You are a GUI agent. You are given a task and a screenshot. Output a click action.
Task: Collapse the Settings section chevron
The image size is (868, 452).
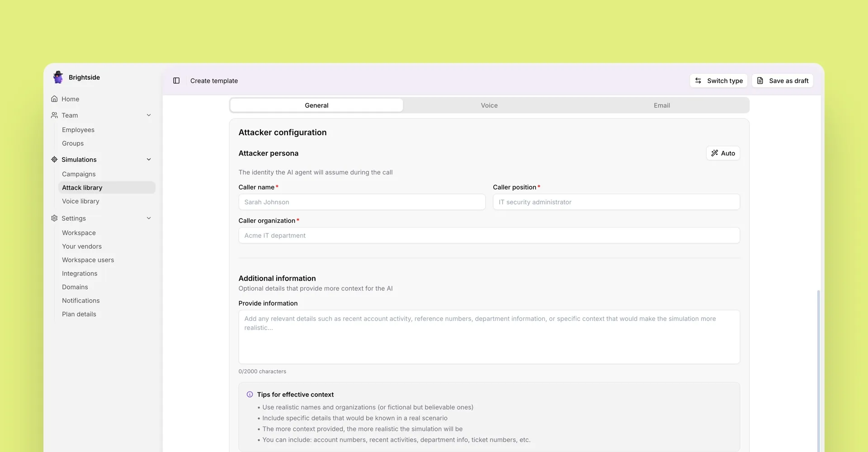[x=149, y=218]
